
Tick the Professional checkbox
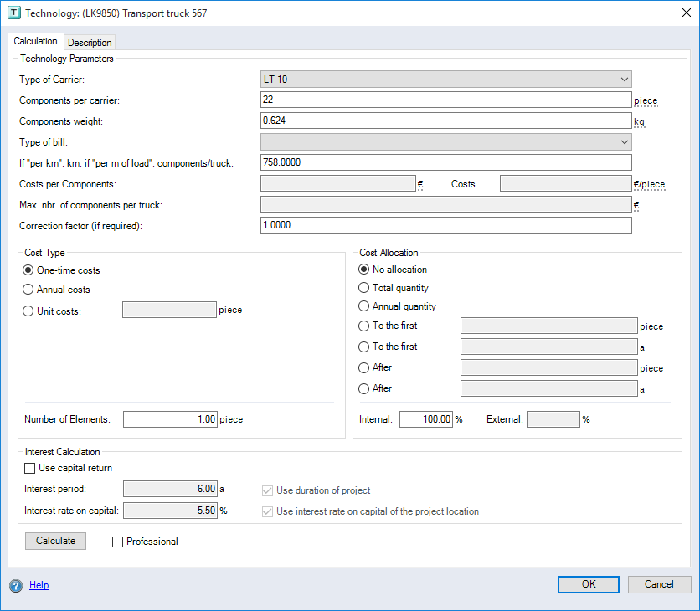pyautogui.click(x=118, y=542)
